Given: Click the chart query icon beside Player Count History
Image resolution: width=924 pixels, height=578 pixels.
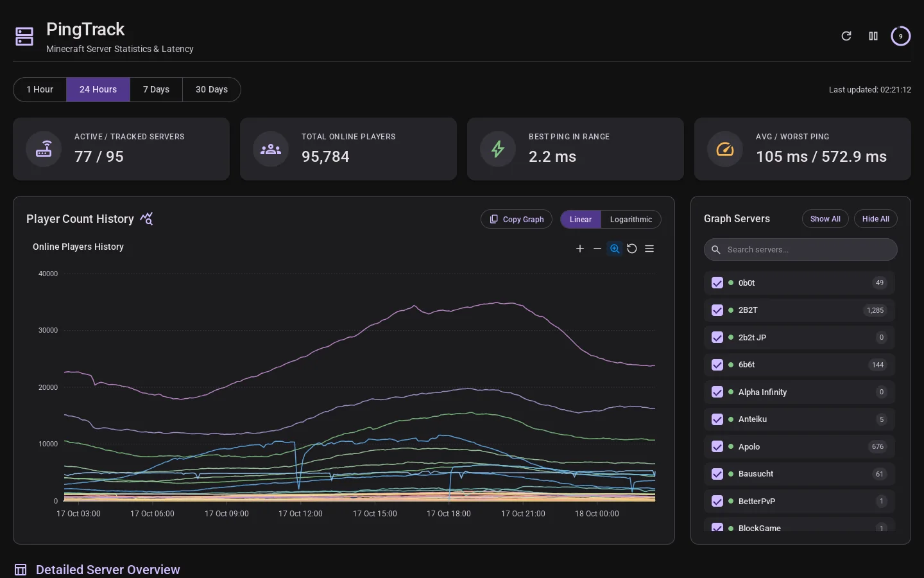Looking at the screenshot, I should pos(146,219).
